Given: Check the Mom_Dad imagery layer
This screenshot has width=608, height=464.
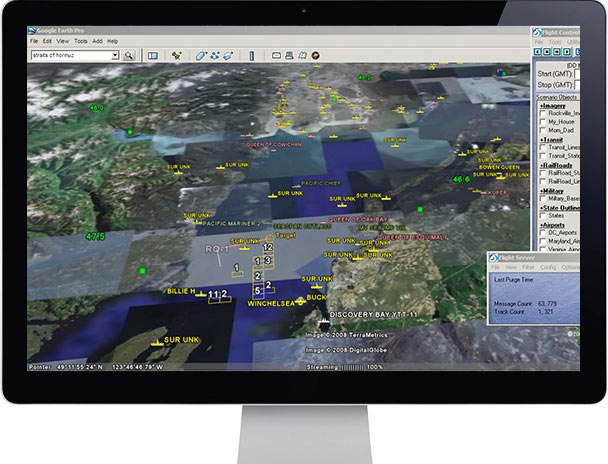Looking at the screenshot, I should pos(541,131).
